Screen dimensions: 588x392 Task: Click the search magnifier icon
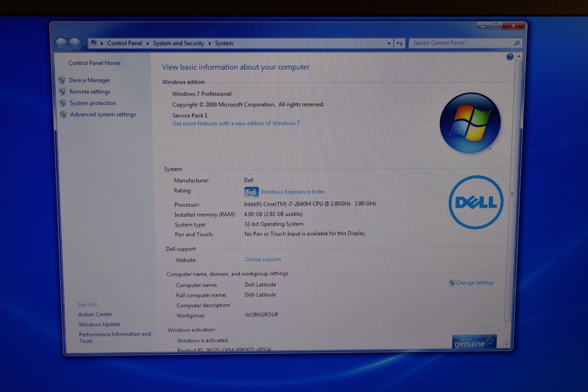(517, 43)
